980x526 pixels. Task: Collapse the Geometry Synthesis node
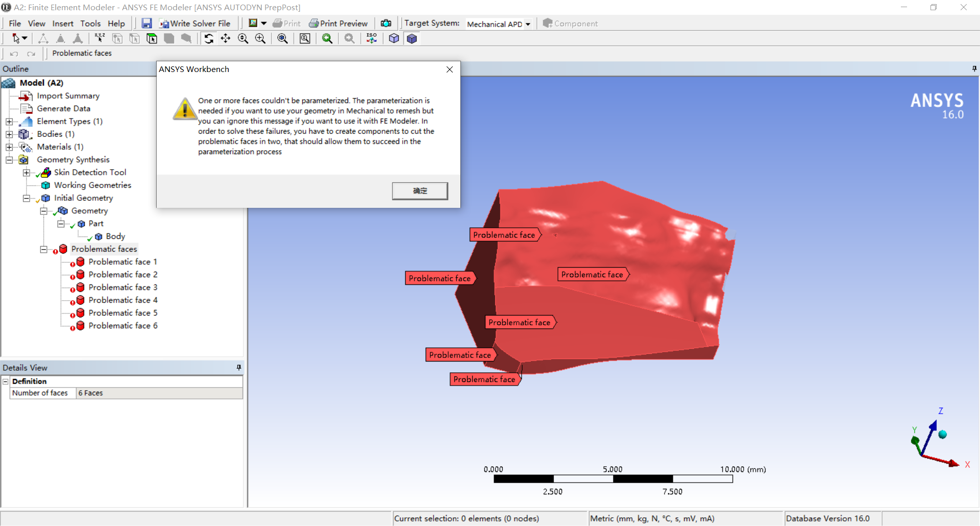coord(9,160)
